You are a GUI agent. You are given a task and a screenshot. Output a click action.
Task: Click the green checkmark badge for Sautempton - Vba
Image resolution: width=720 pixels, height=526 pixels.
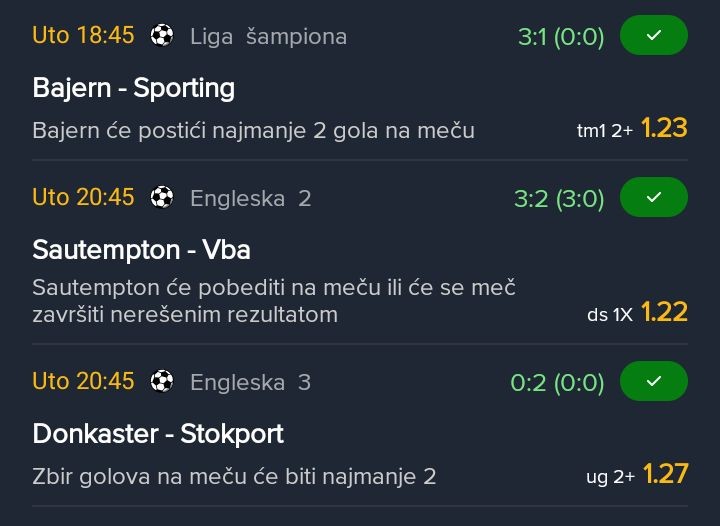pos(653,197)
